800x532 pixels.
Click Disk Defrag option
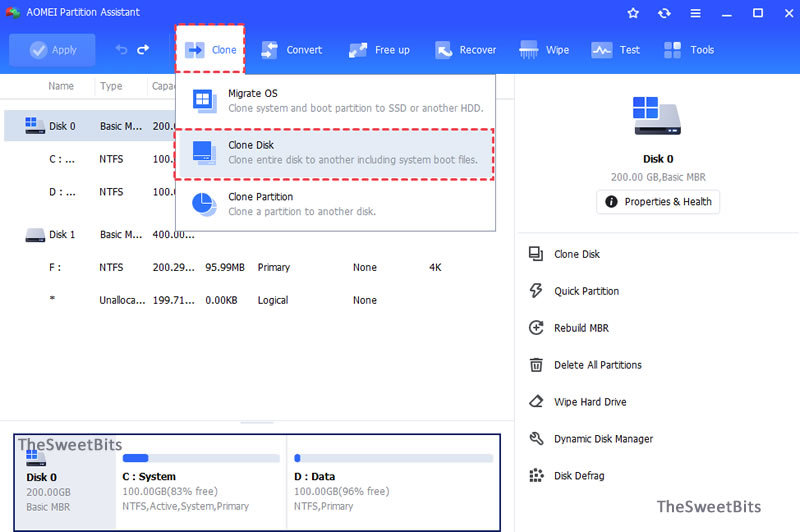point(579,476)
